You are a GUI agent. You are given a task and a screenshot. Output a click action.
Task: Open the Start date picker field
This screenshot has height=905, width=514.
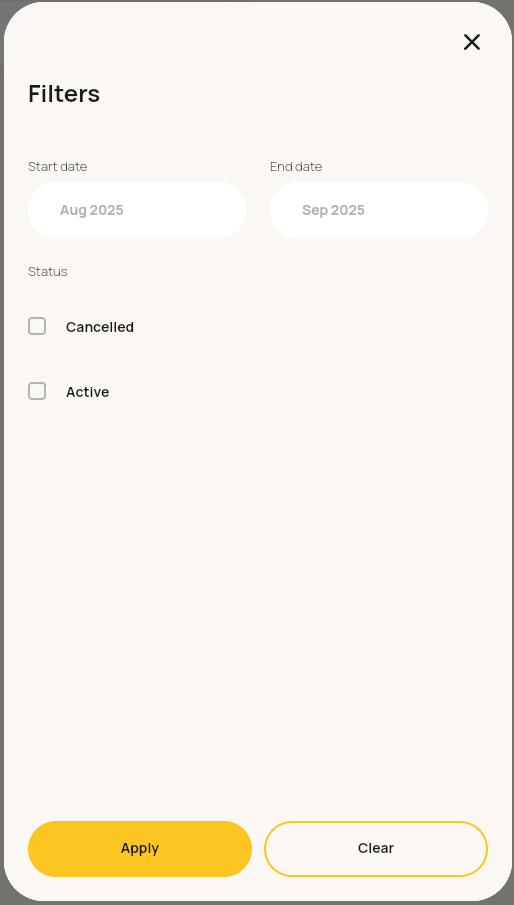point(137,210)
